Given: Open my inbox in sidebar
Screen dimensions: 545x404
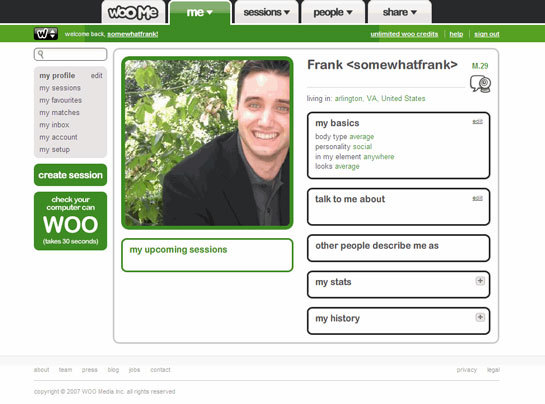Looking at the screenshot, I should (54, 125).
